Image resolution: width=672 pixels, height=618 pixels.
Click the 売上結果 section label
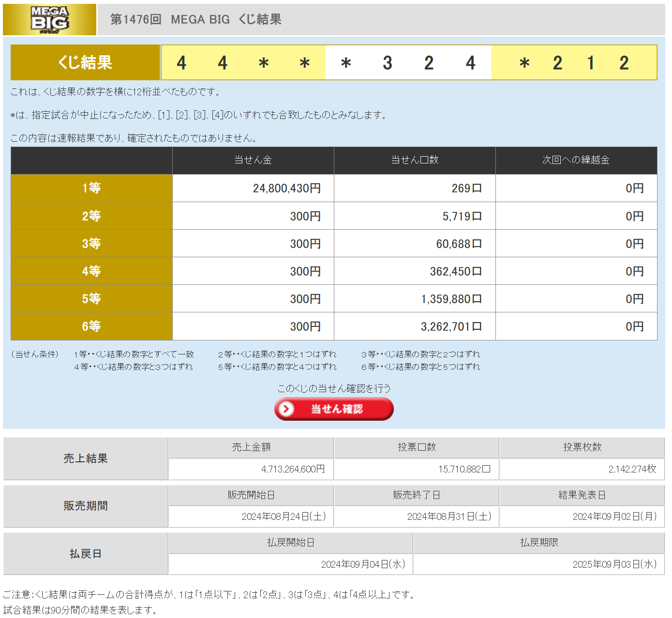(86, 458)
